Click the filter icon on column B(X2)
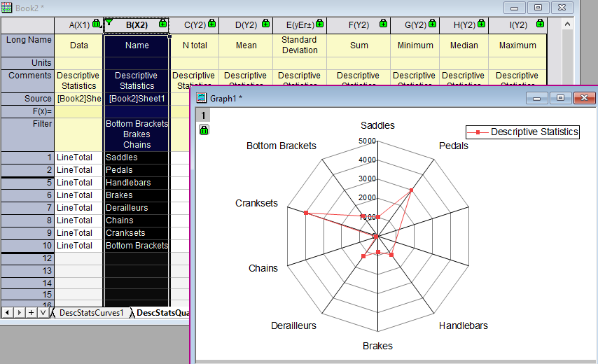Screen dimensions: 598x364 click(x=109, y=23)
